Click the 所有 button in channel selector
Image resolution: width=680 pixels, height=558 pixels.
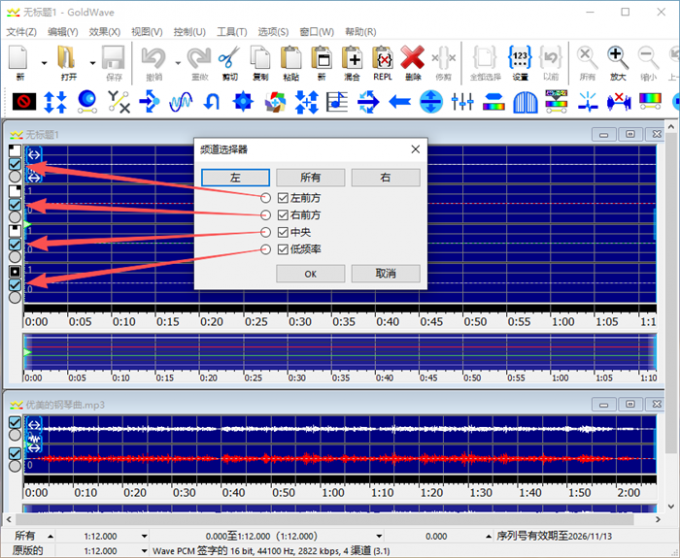coord(311,178)
